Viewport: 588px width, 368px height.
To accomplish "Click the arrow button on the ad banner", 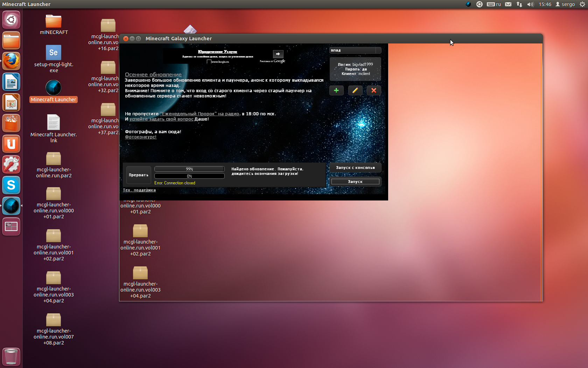I will click(278, 54).
